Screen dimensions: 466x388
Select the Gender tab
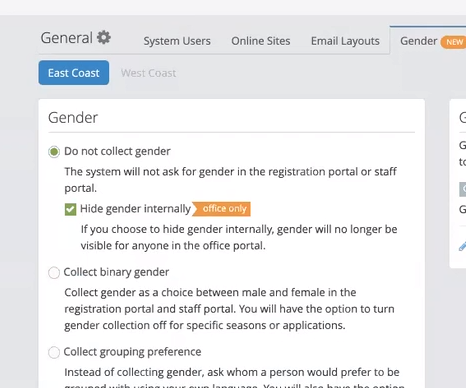coord(419,41)
